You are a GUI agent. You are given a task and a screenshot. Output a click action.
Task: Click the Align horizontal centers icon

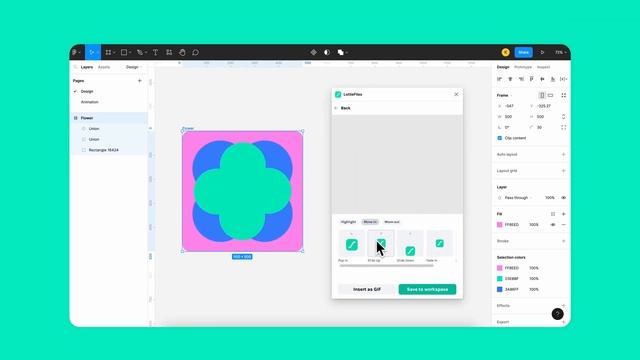click(510, 79)
